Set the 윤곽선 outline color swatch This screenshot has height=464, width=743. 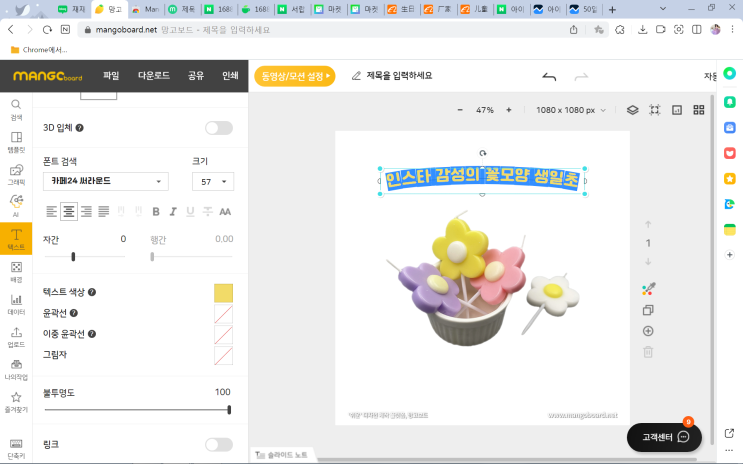[223, 314]
